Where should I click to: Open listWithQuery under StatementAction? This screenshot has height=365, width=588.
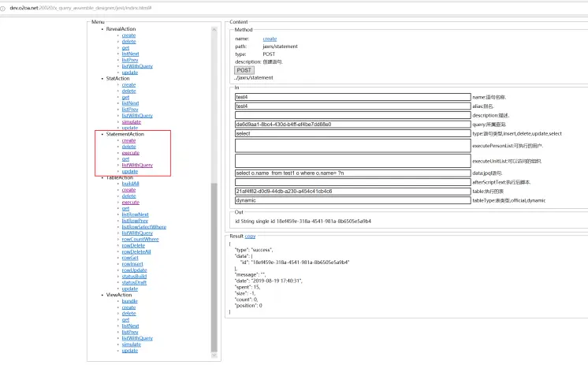point(137,165)
